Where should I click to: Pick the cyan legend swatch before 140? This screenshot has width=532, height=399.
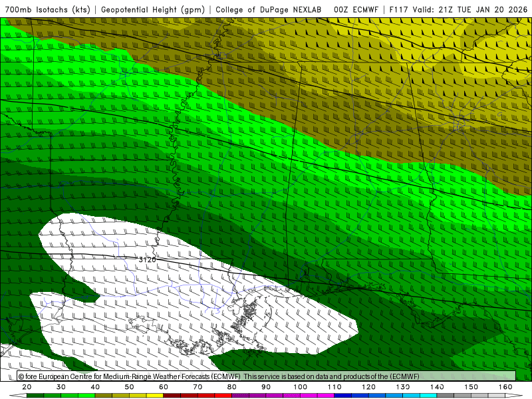[428, 396]
